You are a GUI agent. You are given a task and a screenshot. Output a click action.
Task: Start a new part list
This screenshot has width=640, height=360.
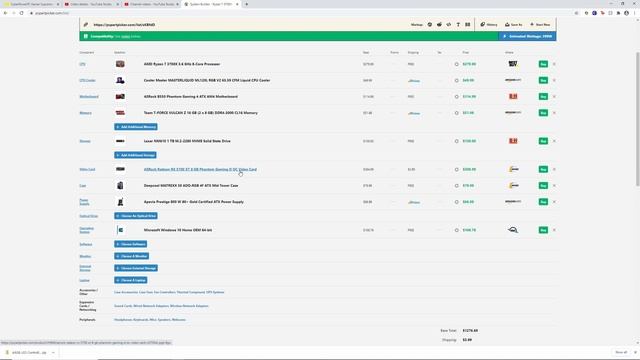[540, 24]
